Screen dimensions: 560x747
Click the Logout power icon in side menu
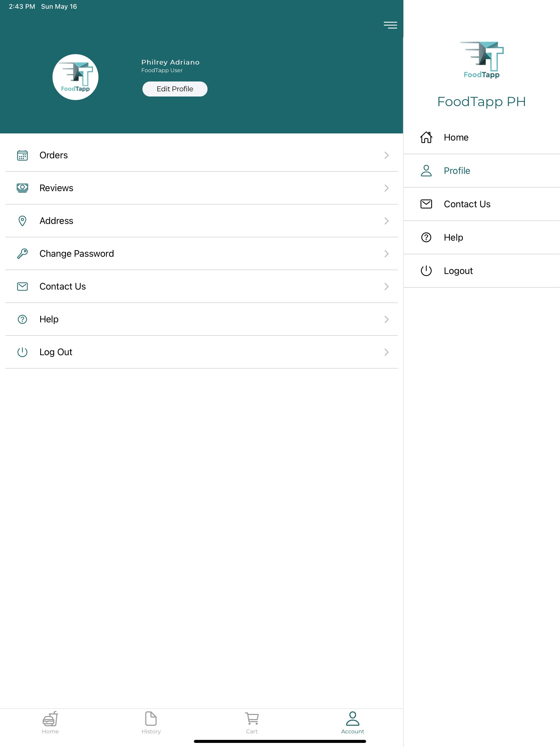click(426, 271)
